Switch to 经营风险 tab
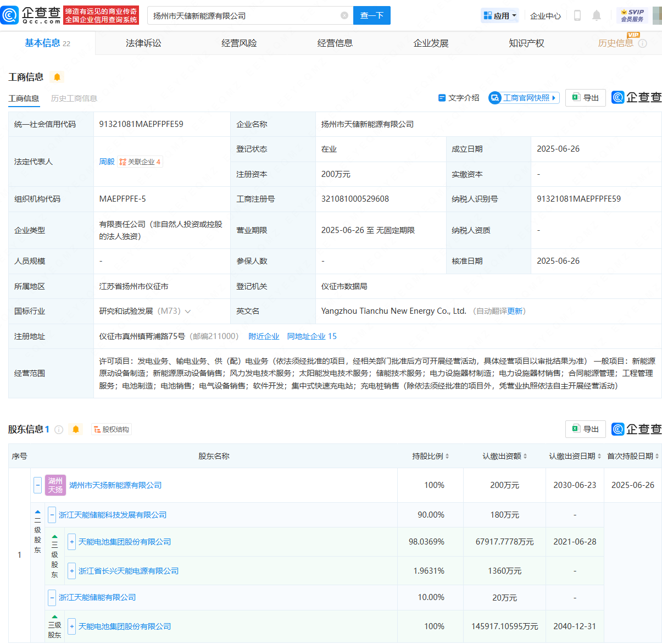This screenshot has height=644, width=662. point(239,43)
